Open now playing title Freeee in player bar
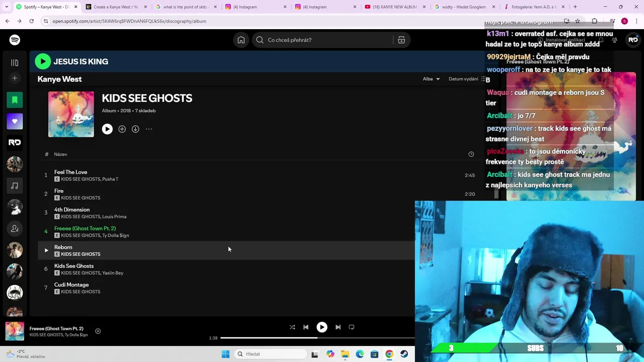 (x=56, y=328)
